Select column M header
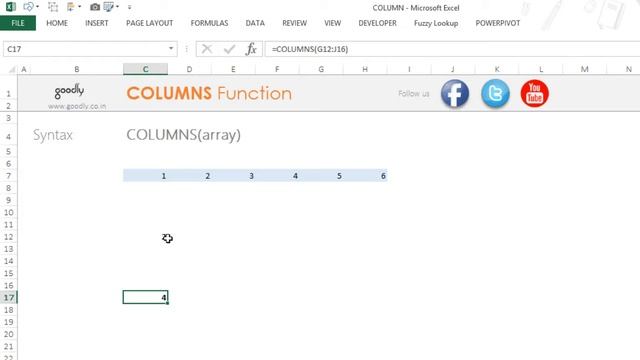This screenshot has width=640, height=360. point(584,69)
